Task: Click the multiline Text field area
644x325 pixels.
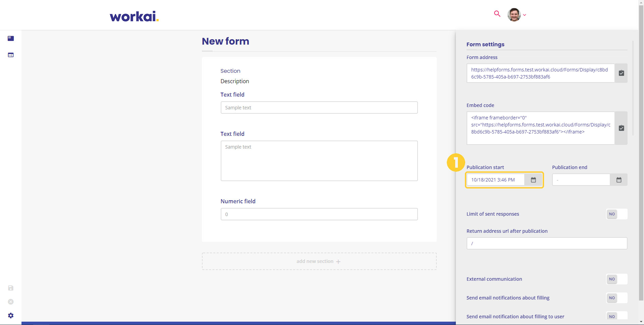Action: pos(319,161)
